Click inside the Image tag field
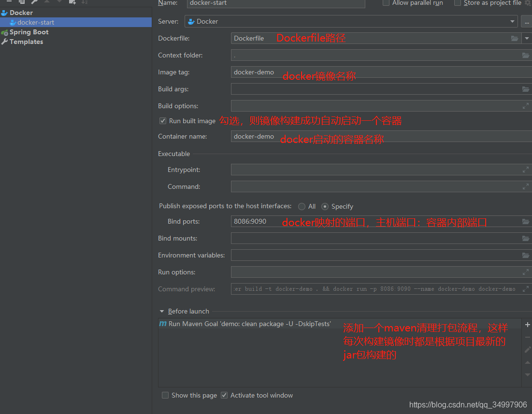 click(290, 72)
